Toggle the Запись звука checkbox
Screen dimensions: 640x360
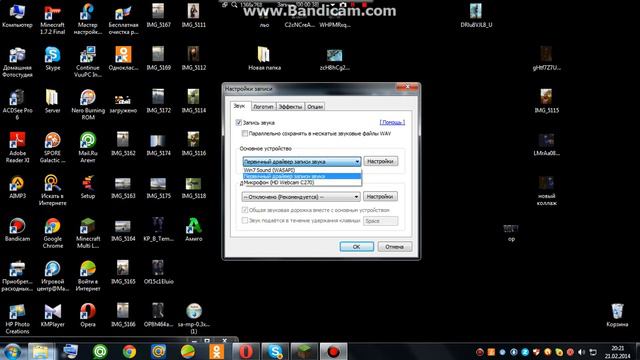[239, 122]
